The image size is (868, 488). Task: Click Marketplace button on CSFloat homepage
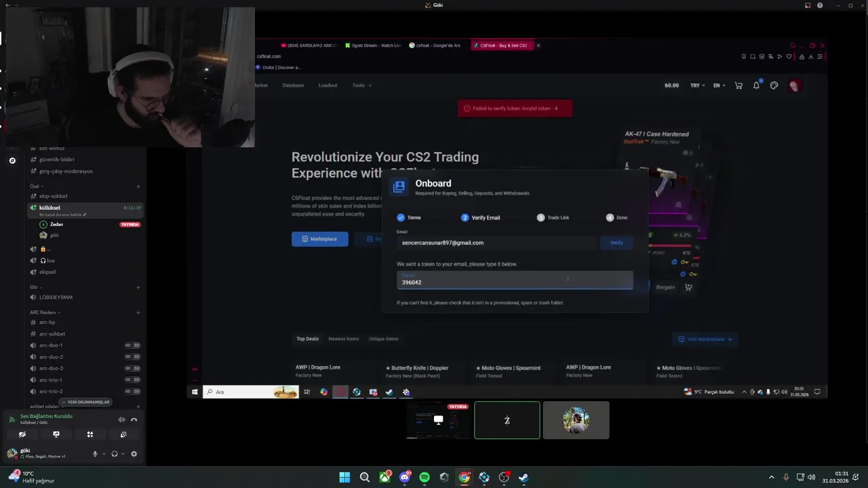coord(320,239)
